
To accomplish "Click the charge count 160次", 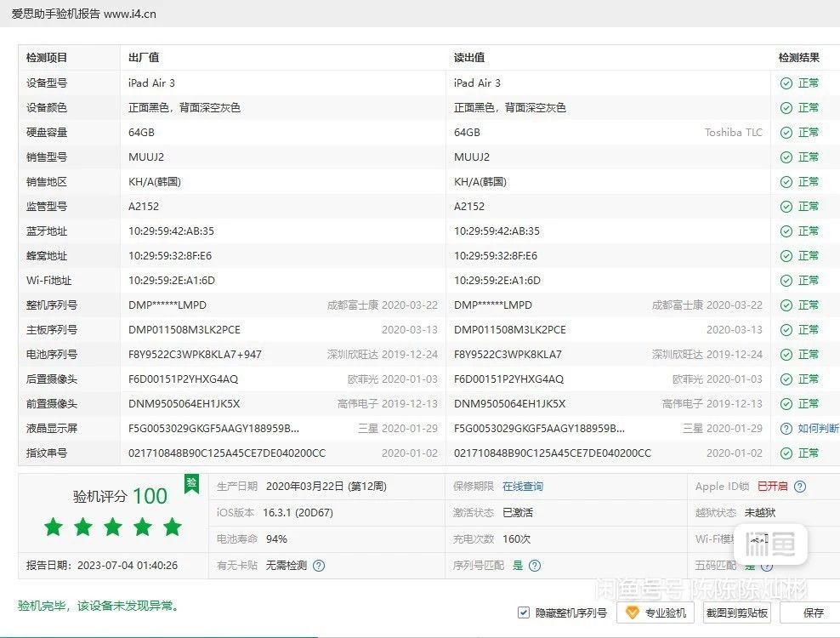I will point(516,538).
